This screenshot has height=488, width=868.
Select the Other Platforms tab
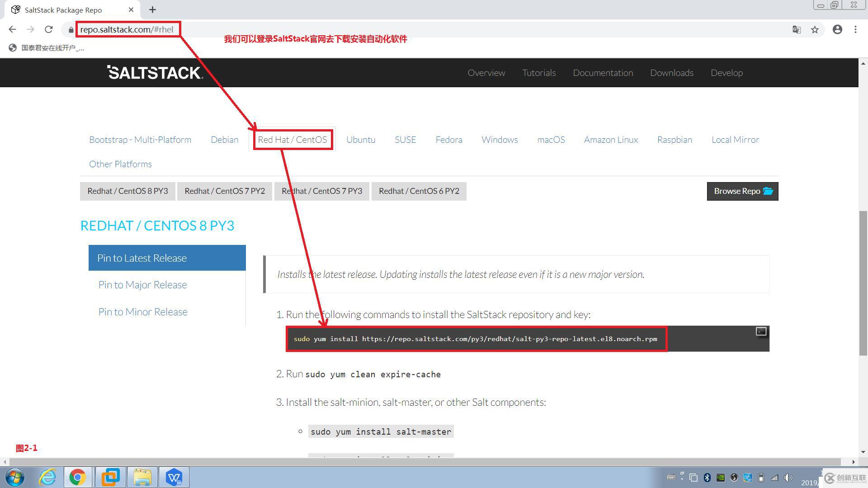point(120,164)
